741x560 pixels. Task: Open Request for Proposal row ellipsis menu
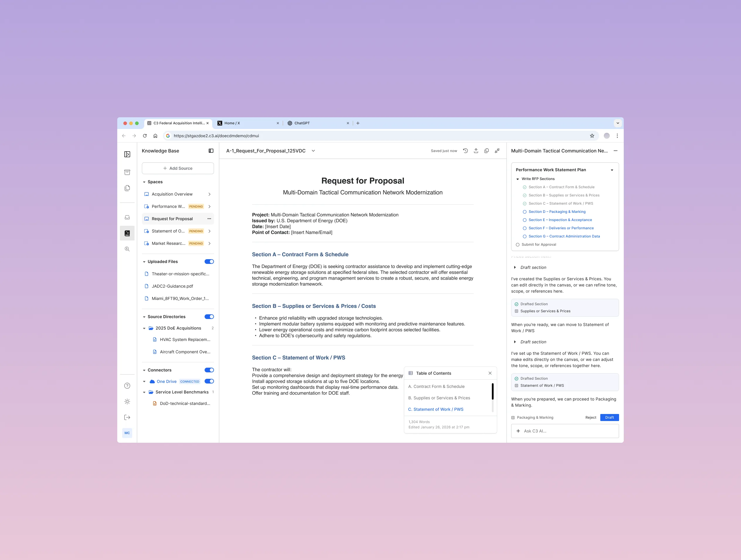209,219
